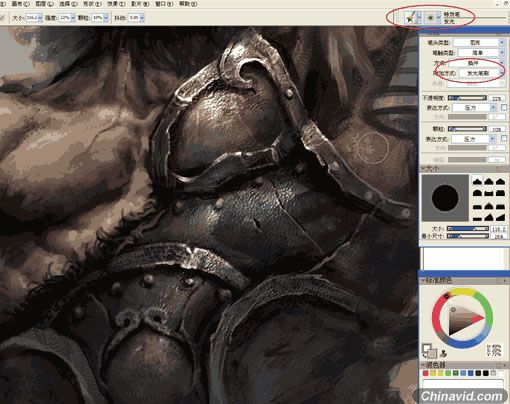Click the round brush dab preview
The image size is (510, 404).
pos(445,198)
